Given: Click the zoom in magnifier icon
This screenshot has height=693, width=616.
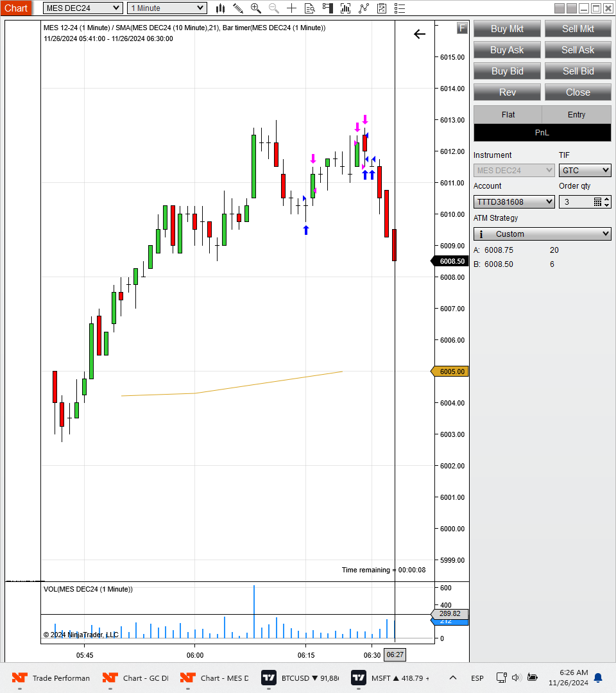Looking at the screenshot, I should 256,8.
